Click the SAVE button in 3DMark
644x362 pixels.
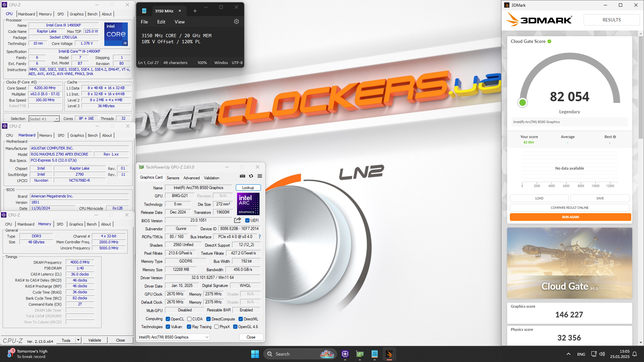click(600, 198)
